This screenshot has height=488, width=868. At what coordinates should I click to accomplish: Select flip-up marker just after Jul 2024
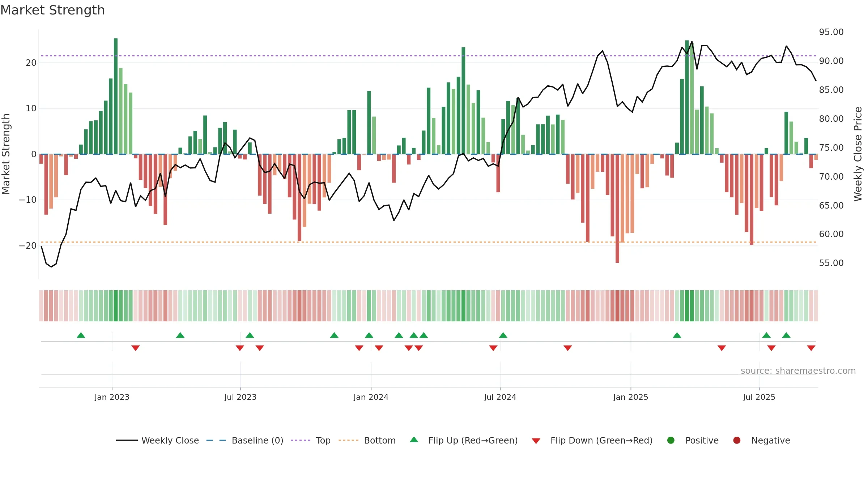tap(503, 335)
